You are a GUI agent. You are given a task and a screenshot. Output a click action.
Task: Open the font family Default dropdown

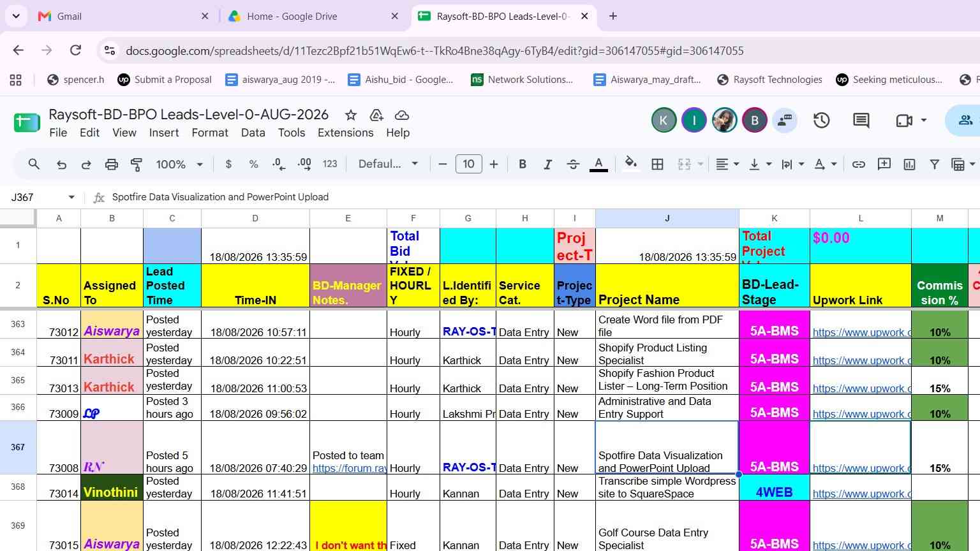point(388,165)
